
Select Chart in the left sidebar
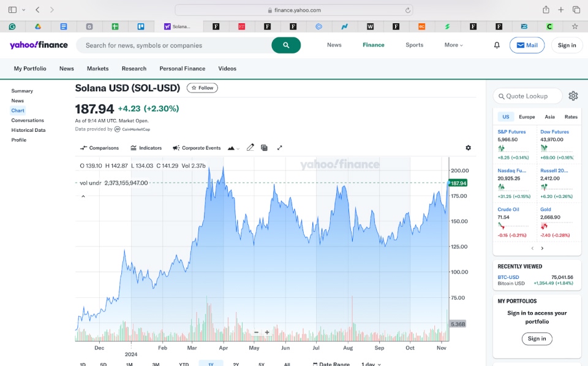(x=18, y=110)
